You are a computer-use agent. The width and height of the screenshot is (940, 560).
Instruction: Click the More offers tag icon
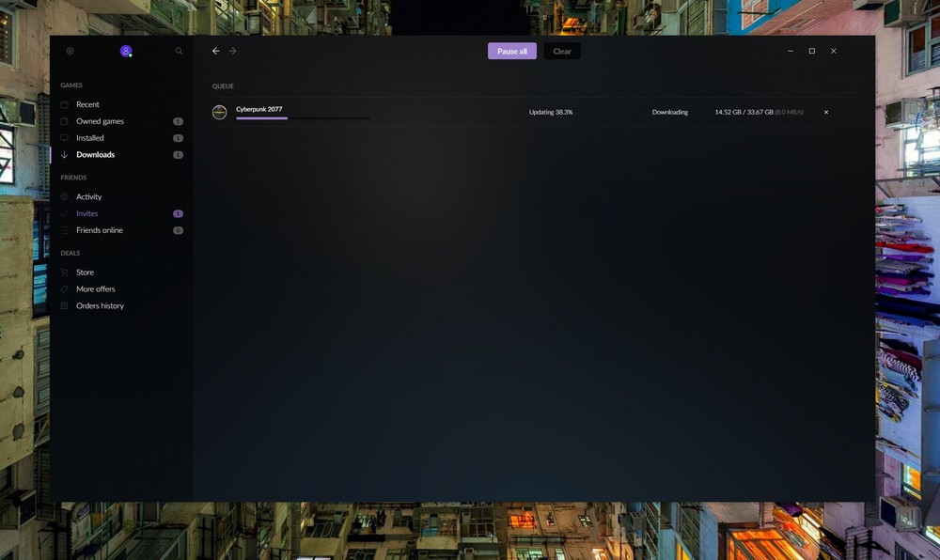[64, 289]
